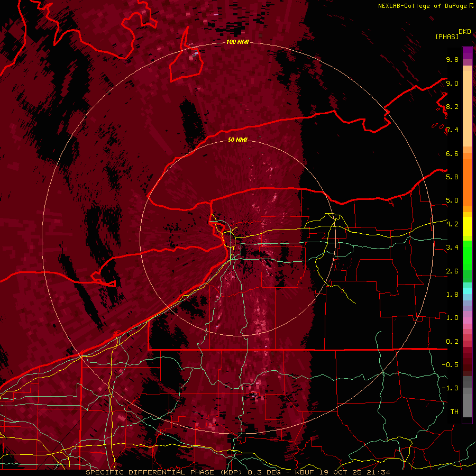The height and width of the screenshot is (476, 476).
Task: Click the [PHAS] units label
Action: coord(447,37)
